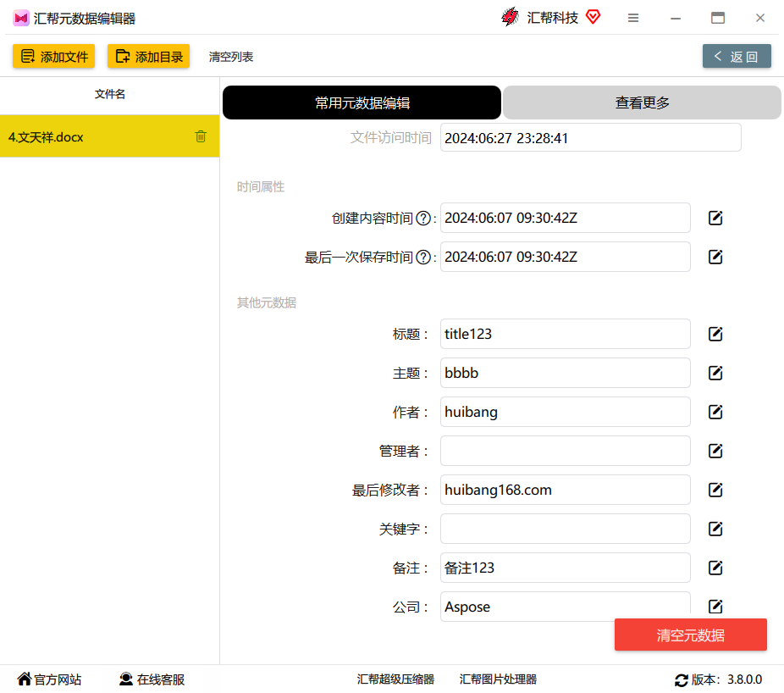Click the 标题 field containing title123
784x693 pixels.
pos(565,334)
